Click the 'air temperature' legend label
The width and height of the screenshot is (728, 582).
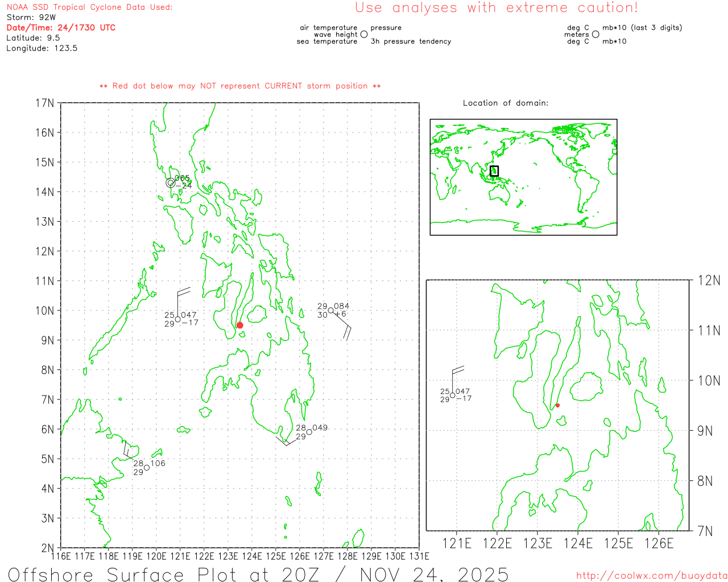tap(329, 28)
